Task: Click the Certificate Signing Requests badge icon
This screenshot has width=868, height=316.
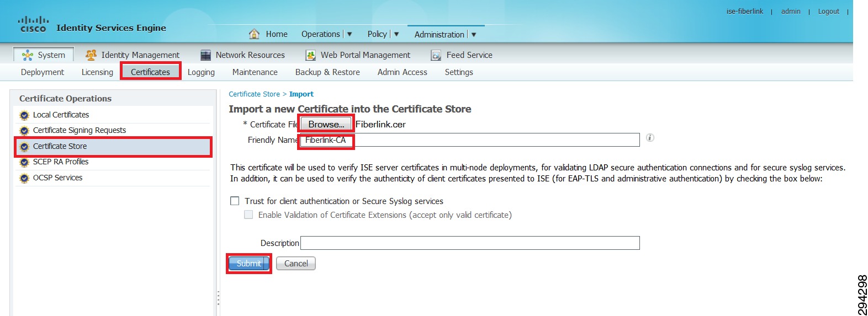Action: click(x=24, y=131)
